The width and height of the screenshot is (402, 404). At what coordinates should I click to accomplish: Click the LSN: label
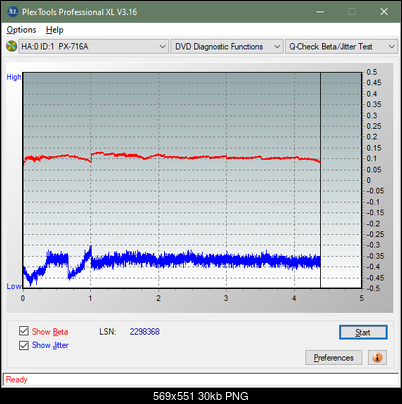pos(108,332)
